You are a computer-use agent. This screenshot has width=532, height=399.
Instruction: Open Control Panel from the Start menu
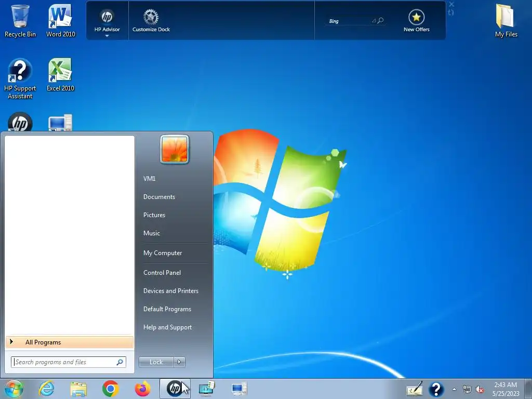(162, 273)
